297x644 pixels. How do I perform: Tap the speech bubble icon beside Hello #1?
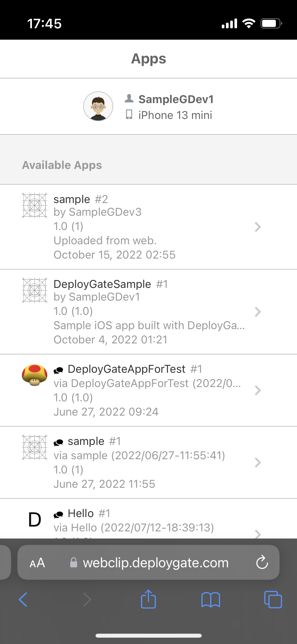click(x=58, y=515)
